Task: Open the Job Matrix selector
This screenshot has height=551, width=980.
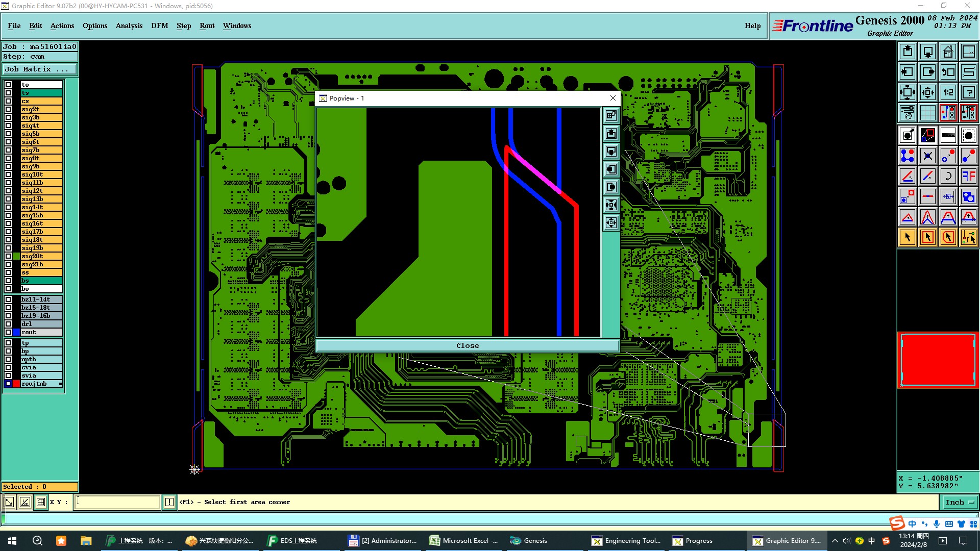Action: pyautogui.click(x=40, y=69)
